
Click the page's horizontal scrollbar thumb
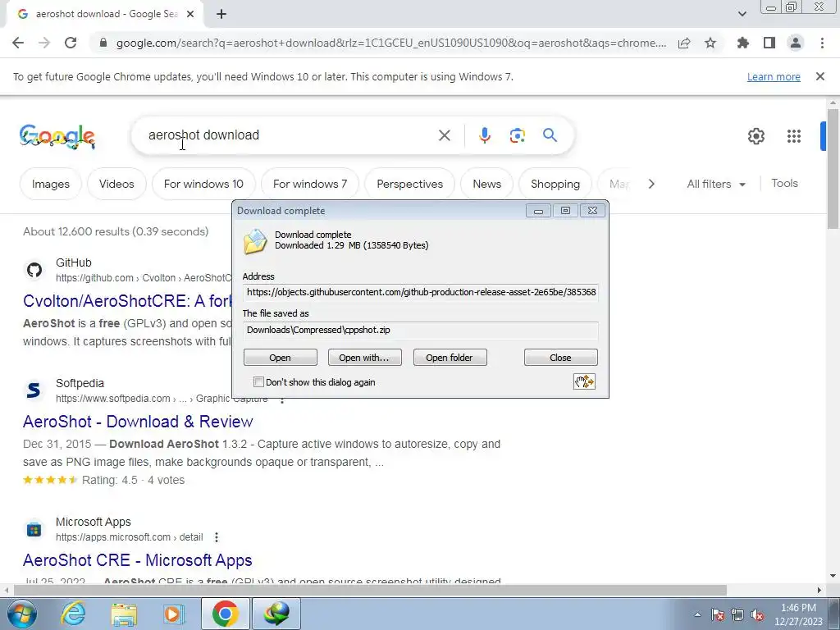(370, 590)
